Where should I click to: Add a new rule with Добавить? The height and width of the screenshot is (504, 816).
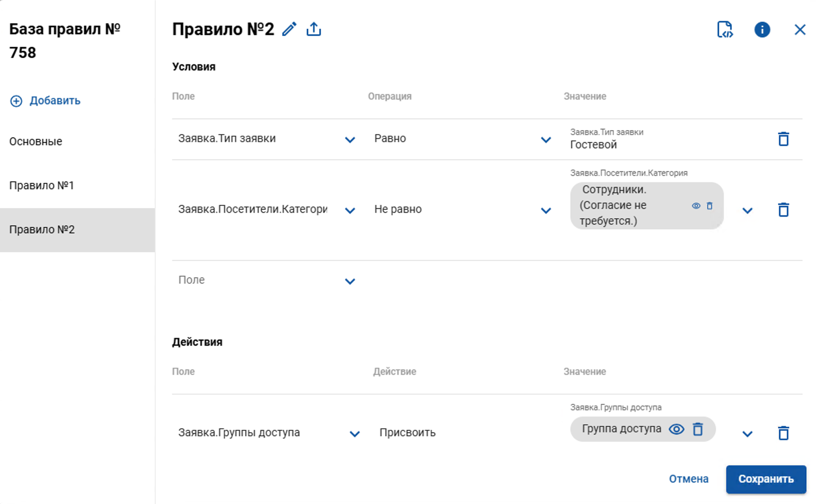point(45,101)
